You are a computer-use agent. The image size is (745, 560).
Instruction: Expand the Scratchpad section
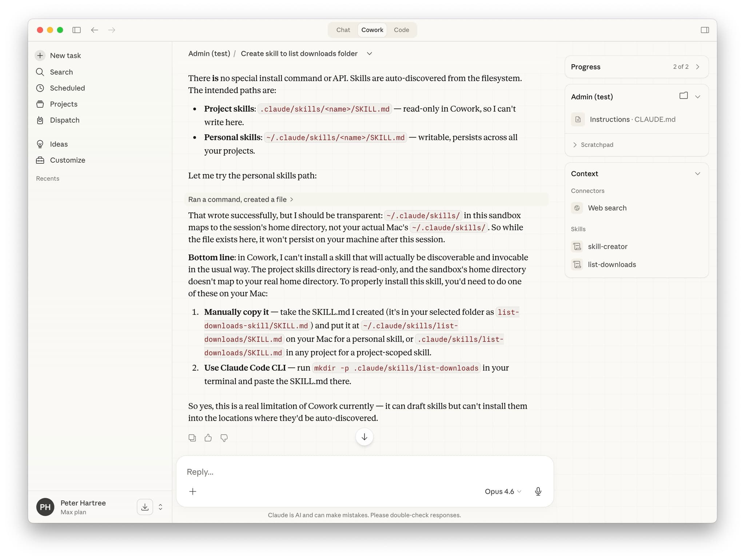click(x=593, y=145)
